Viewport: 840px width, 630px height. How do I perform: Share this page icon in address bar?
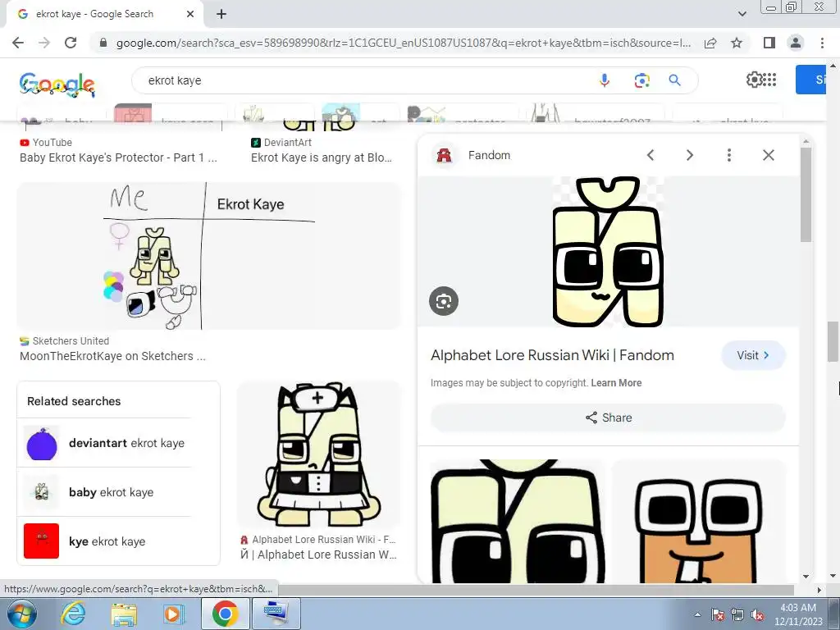710,43
